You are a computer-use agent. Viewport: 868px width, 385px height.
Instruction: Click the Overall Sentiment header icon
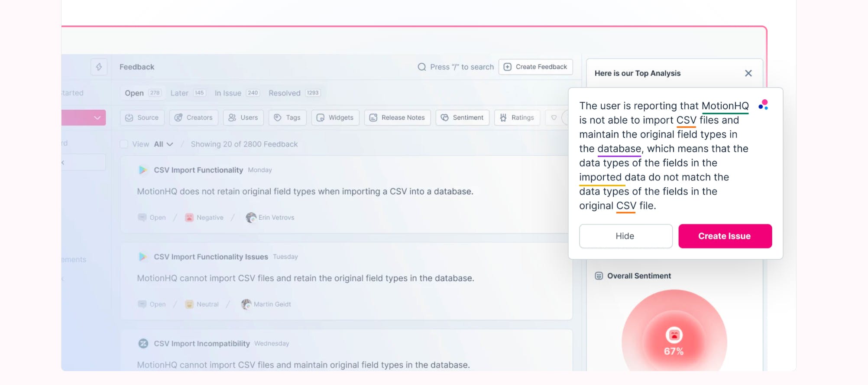(x=599, y=276)
